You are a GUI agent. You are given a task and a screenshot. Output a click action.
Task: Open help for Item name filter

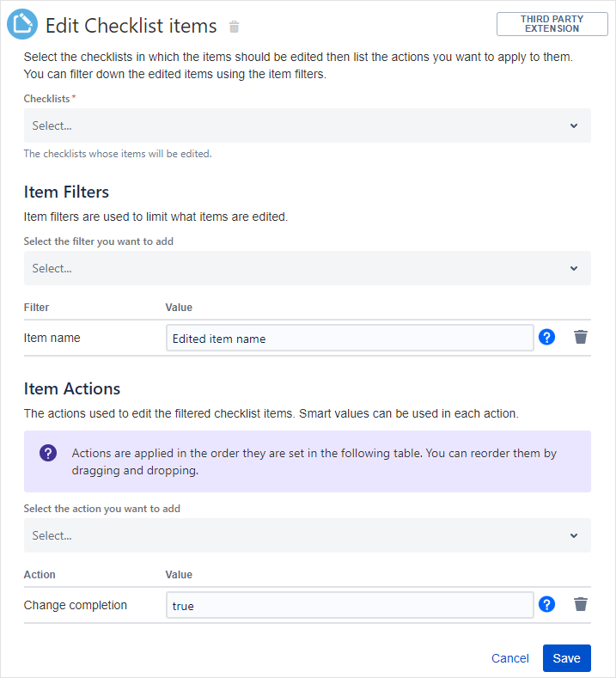pyautogui.click(x=546, y=337)
